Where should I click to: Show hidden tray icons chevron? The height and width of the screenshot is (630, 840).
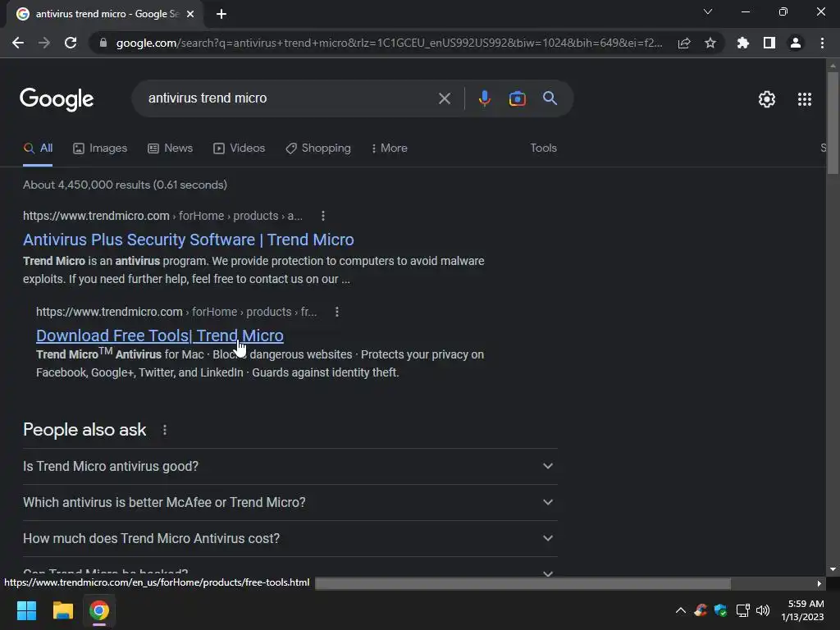(x=680, y=610)
